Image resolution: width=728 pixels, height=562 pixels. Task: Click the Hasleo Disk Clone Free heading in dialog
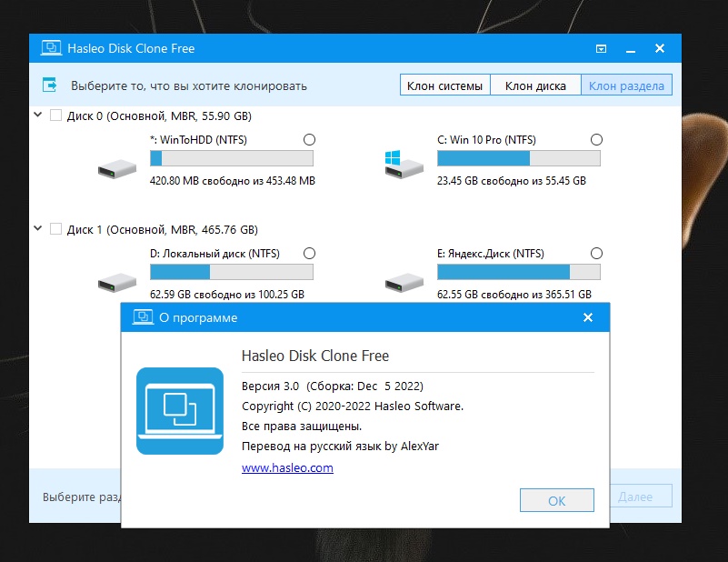[x=315, y=356]
